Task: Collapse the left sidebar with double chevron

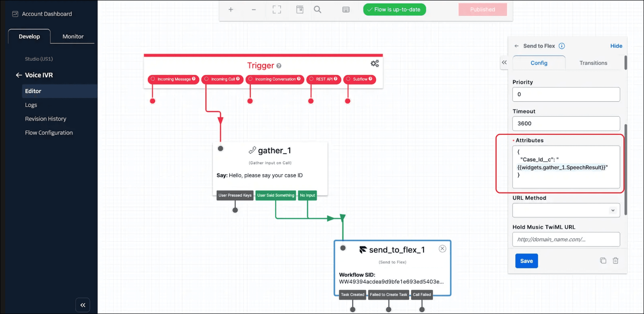Action: click(83, 305)
